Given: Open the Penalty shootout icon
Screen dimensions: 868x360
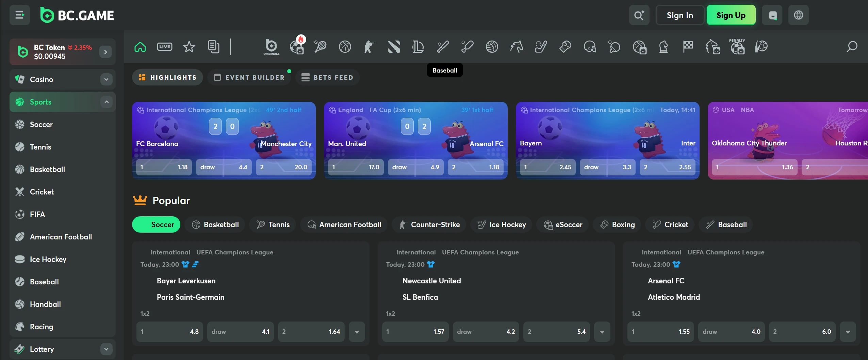Looking at the screenshot, I should [x=737, y=47].
